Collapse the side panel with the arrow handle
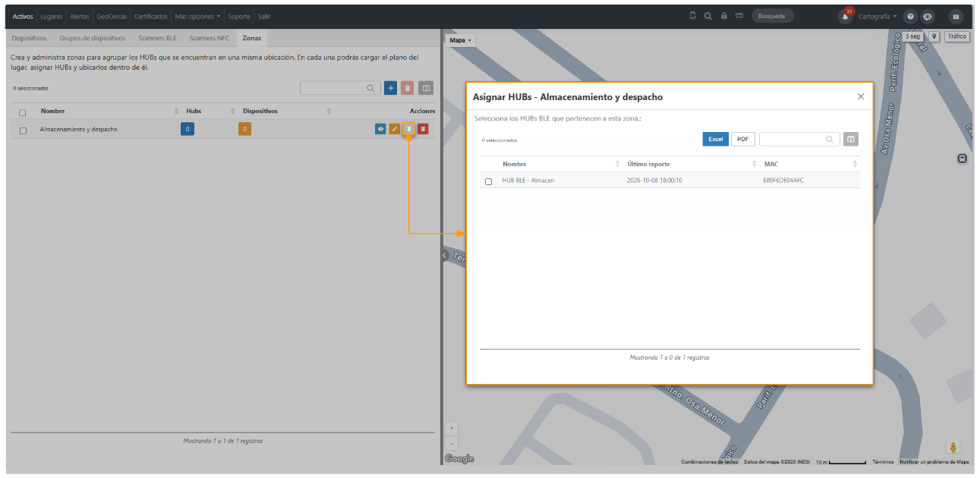Viewport: 980px width, 478px height. pos(445,256)
